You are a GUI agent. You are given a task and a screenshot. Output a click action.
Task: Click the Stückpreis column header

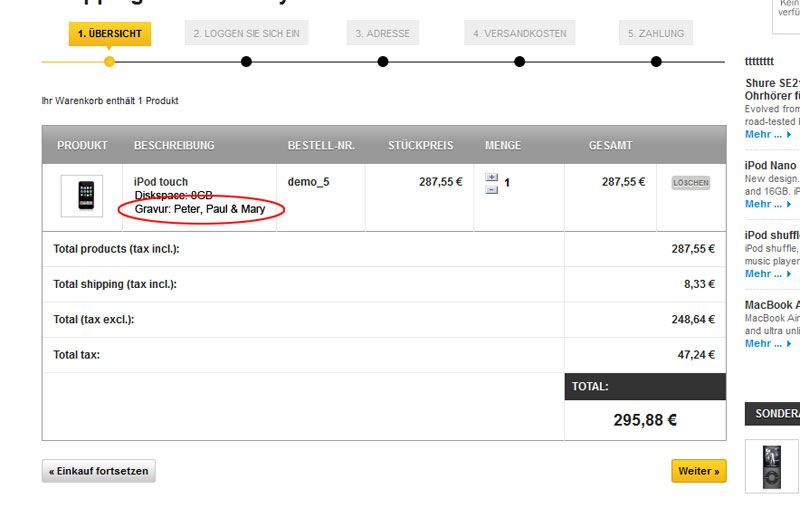(x=420, y=145)
